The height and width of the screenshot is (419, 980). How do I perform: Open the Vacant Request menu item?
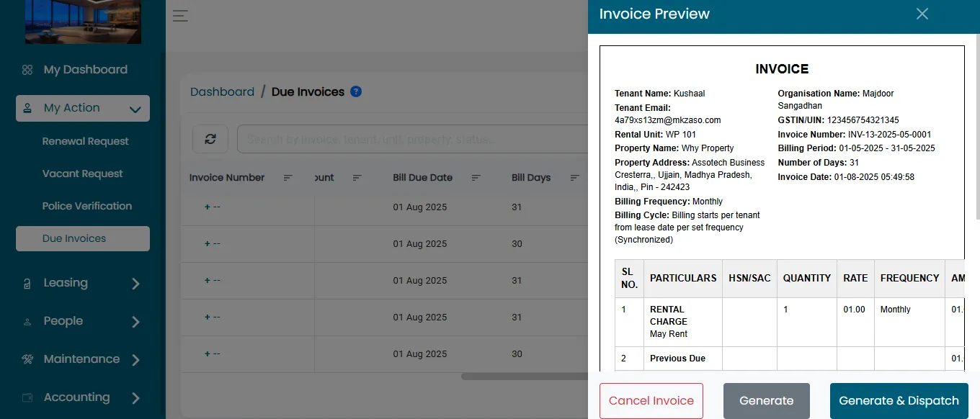coord(83,174)
